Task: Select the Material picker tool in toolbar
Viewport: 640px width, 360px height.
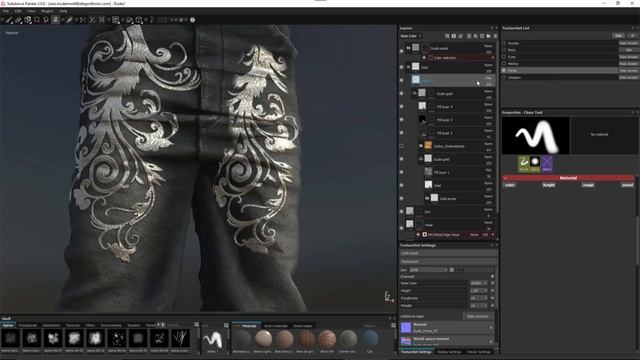Action: pyautogui.click(x=70, y=20)
